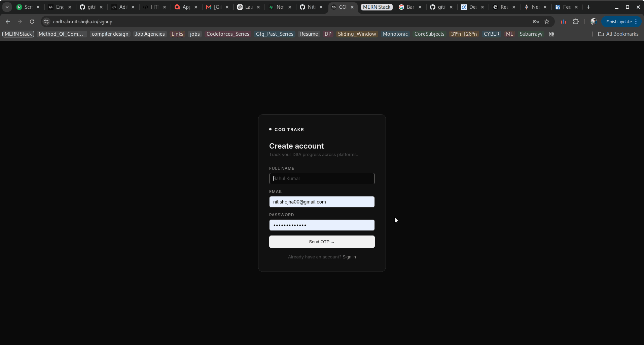Viewport: 644px width, 345px height.
Task: Open the site information icon in address bar
Action: [46, 22]
